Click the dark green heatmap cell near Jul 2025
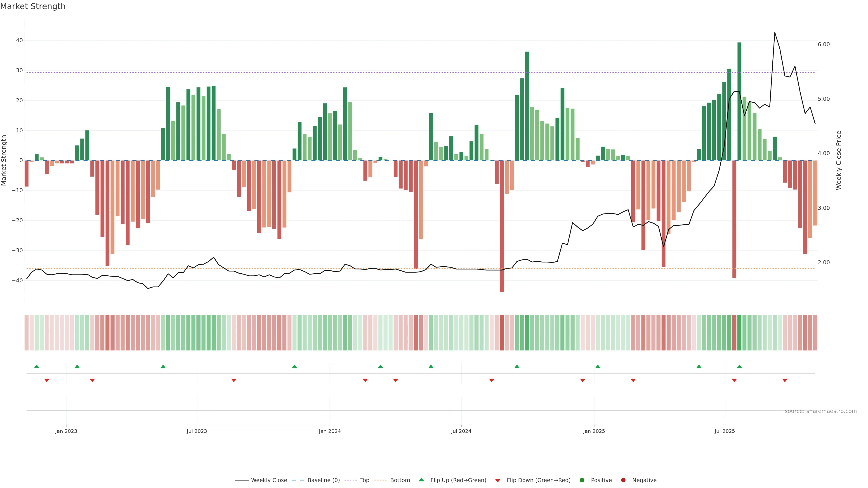868x488 pixels. pyautogui.click(x=739, y=333)
